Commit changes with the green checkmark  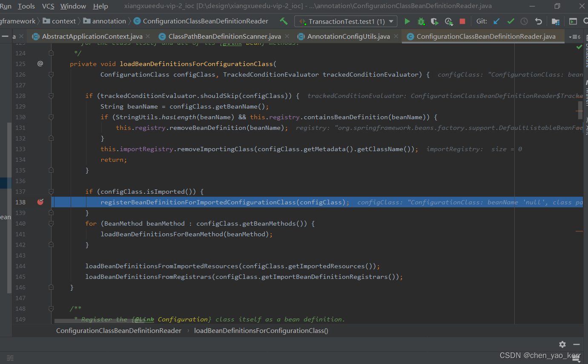(x=511, y=21)
